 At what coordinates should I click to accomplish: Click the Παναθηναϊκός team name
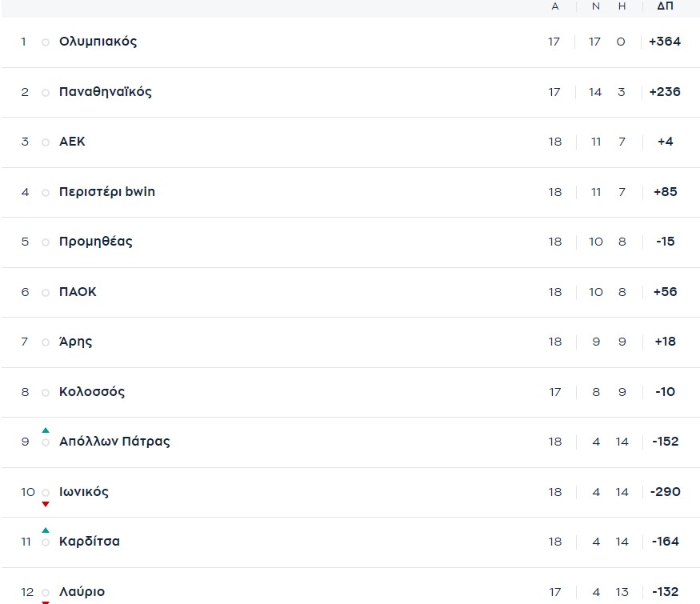tap(105, 92)
